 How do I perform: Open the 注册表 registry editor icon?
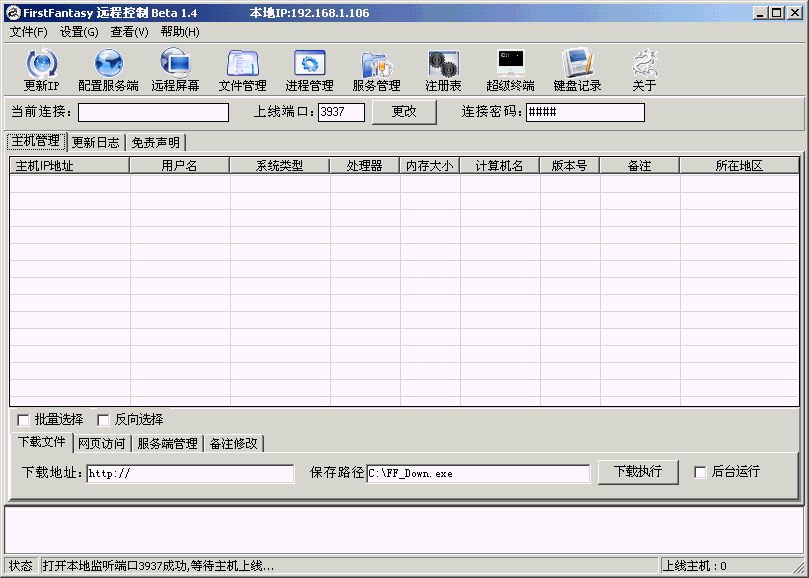pyautogui.click(x=442, y=67)
